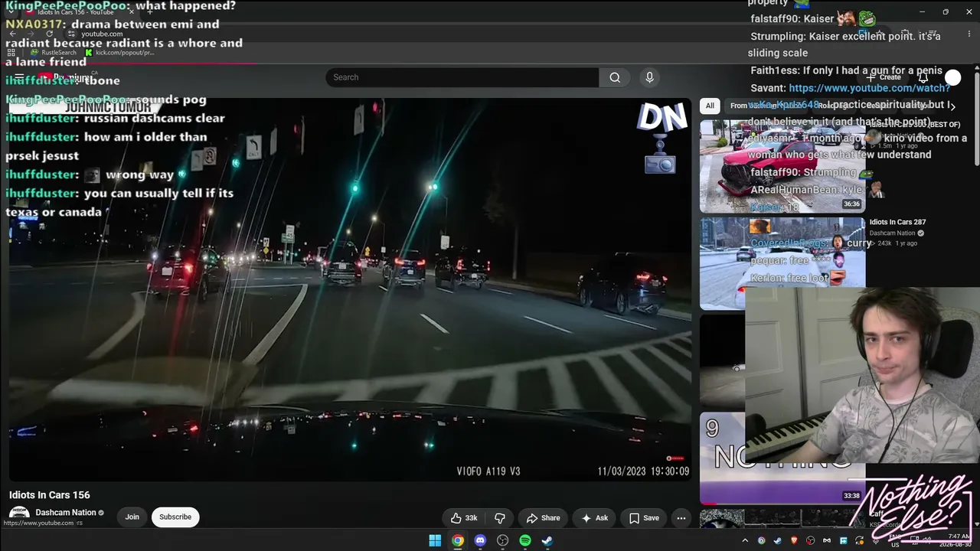This screenshot has width=980, height=551.
Task: Open OBS Studio from the taskbar
Action: pos(502,540)
